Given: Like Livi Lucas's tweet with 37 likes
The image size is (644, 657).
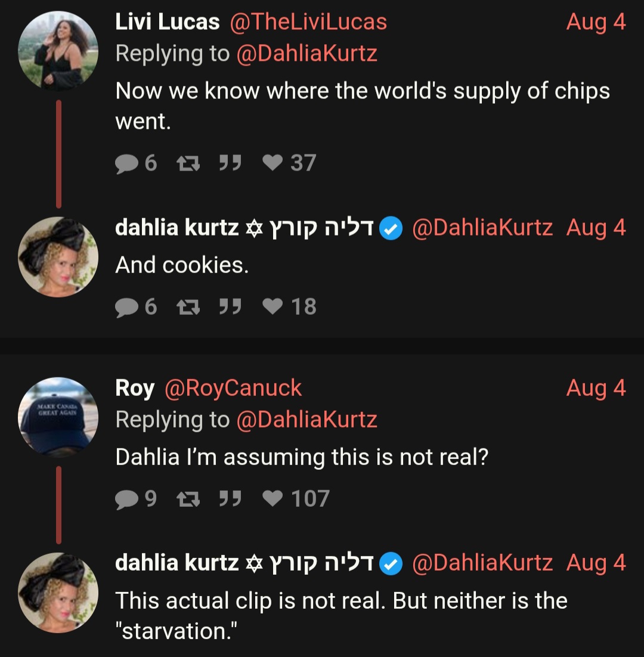Looking at the screenshot, I should point(273,163).
